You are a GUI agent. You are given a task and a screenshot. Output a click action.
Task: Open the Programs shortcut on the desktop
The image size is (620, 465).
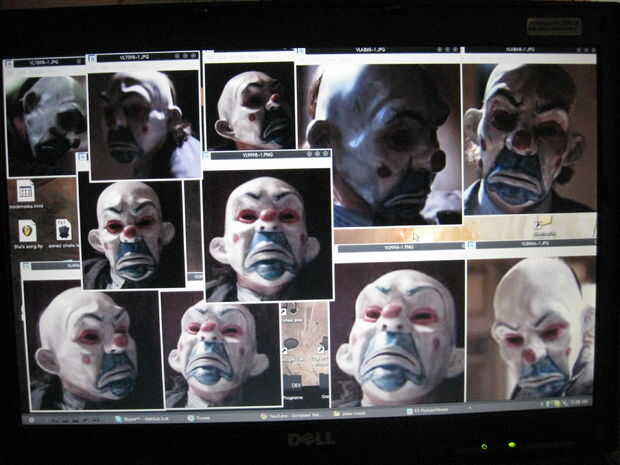[x=294, y=389]
